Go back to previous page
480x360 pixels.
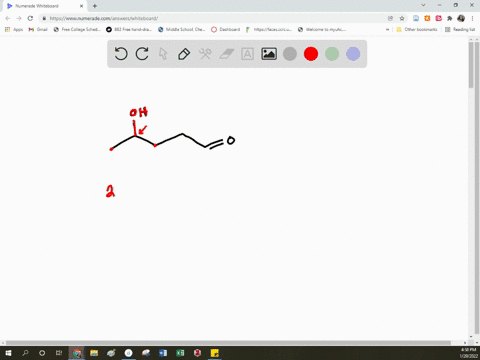click(x=8, y=18)
